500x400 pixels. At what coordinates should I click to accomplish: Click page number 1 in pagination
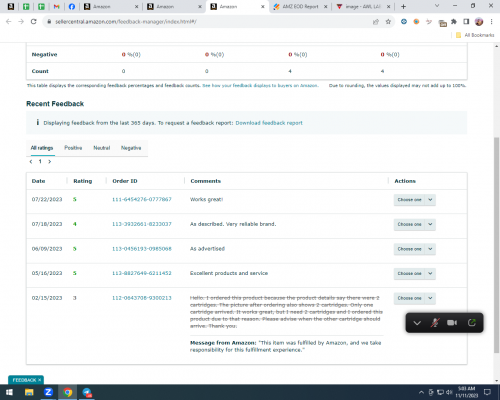click(40, 162)
